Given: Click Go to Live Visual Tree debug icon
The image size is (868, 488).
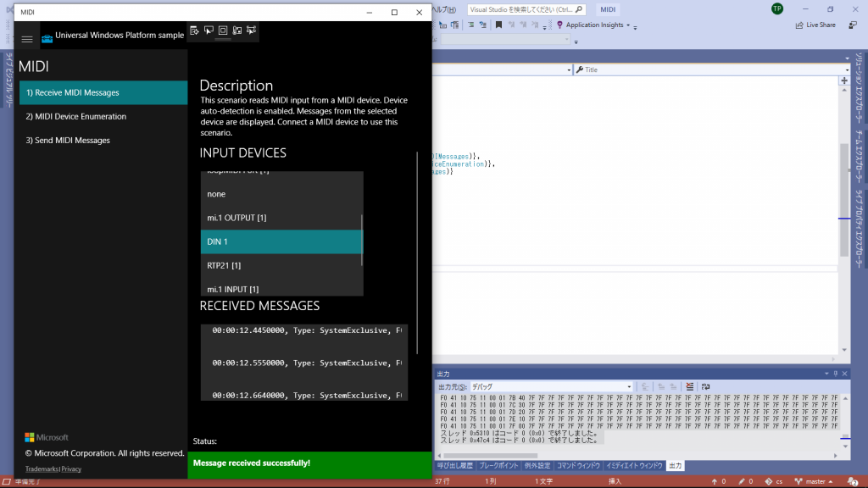Looking at the screenshot, I should (x=194, y=30).
